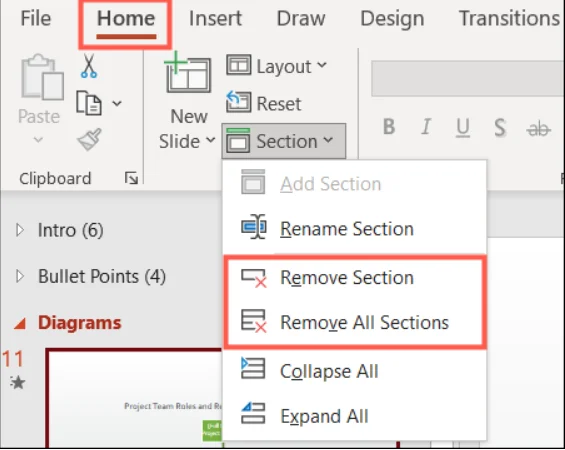
Task: Click the Paste clipboard icon
Action: click(42, 77)
